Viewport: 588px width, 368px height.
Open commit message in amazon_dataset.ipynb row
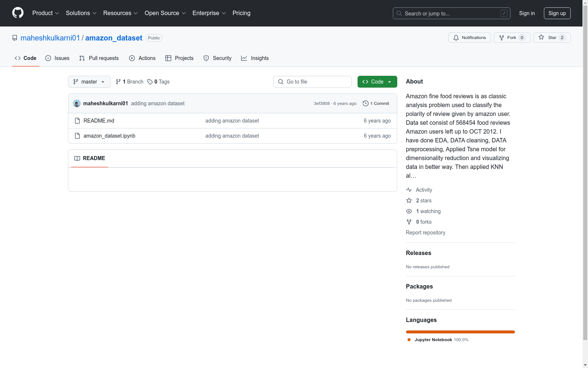pos(232,136)
